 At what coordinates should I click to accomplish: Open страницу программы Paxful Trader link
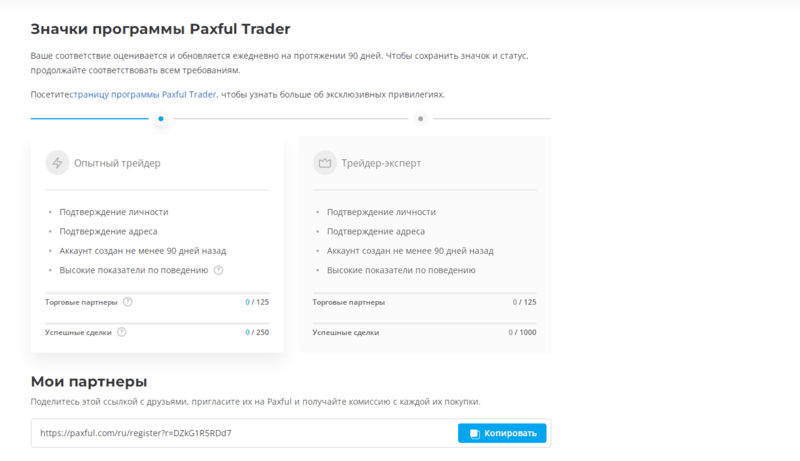point(143,94)
